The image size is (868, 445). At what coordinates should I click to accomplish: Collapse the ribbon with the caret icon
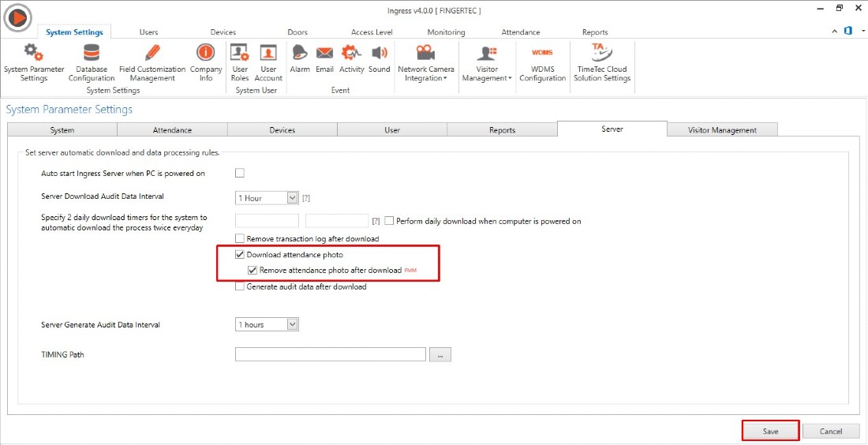coord(835,32)
